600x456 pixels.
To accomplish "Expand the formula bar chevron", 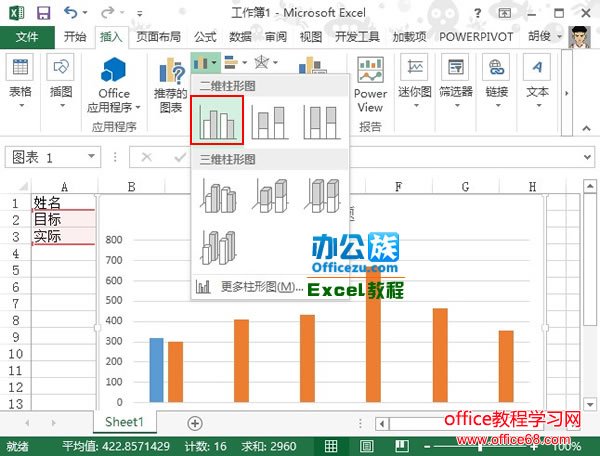I will click(587, 157).
